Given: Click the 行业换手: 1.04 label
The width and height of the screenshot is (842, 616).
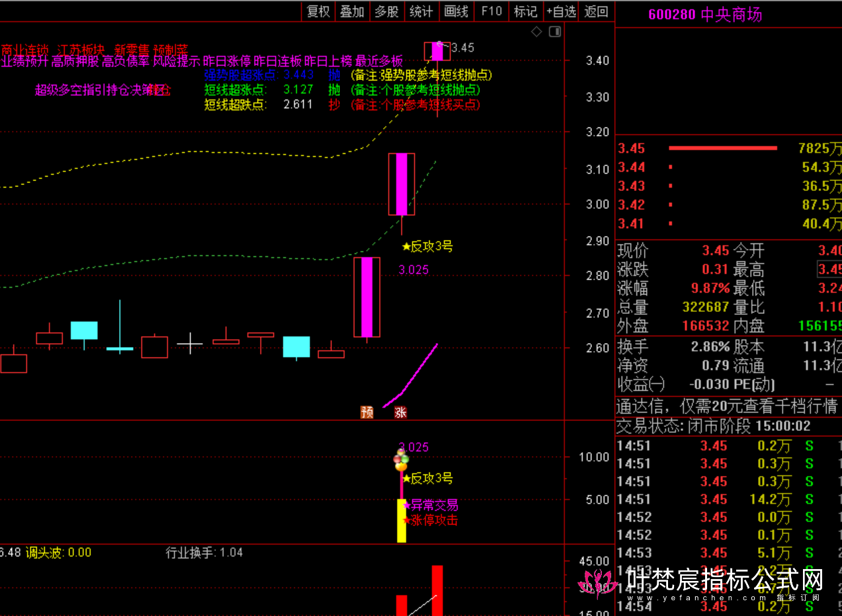Looking at the screenshot, I should point(204,552).
